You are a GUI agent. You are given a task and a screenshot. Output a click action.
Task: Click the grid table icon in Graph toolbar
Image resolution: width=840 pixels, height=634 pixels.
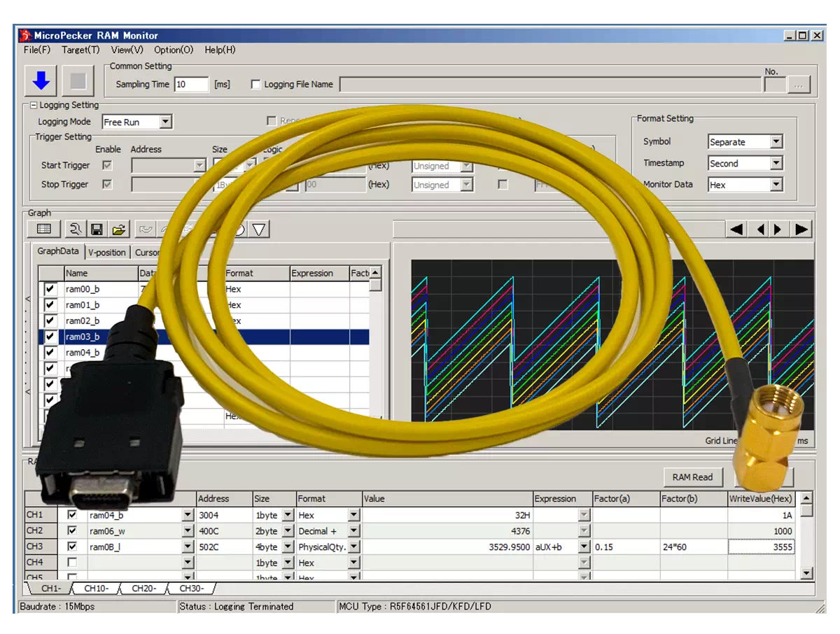point(43,229)
